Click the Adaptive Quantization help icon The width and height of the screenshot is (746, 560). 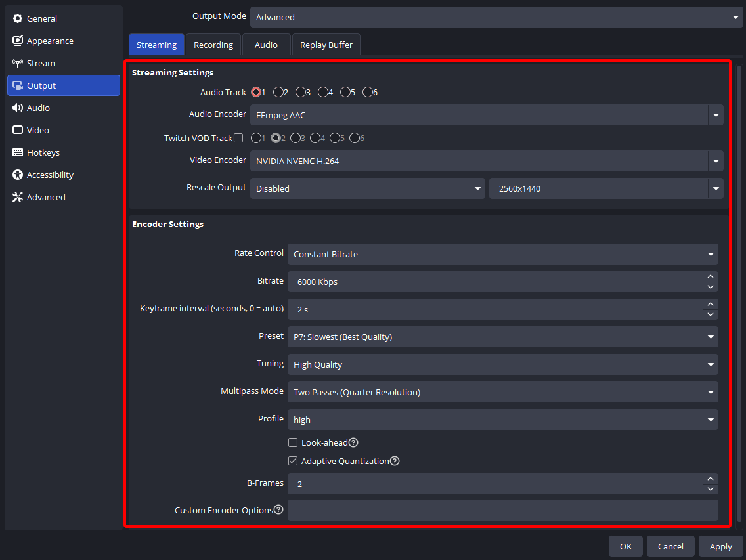point(395,461)
